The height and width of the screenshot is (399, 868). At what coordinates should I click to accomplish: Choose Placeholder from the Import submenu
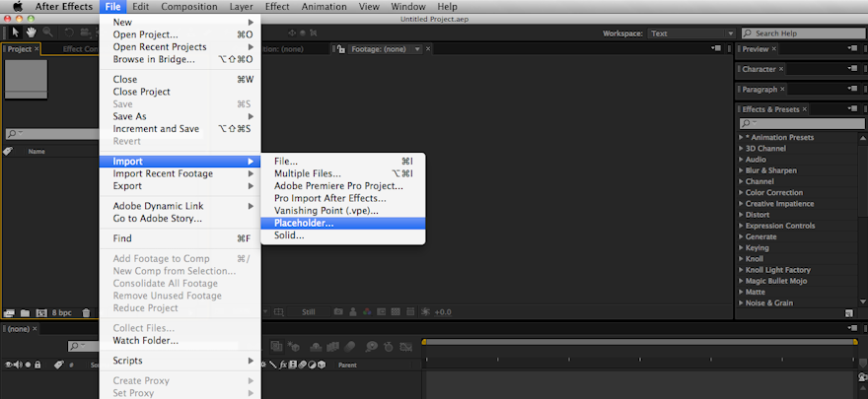(304, 223)
